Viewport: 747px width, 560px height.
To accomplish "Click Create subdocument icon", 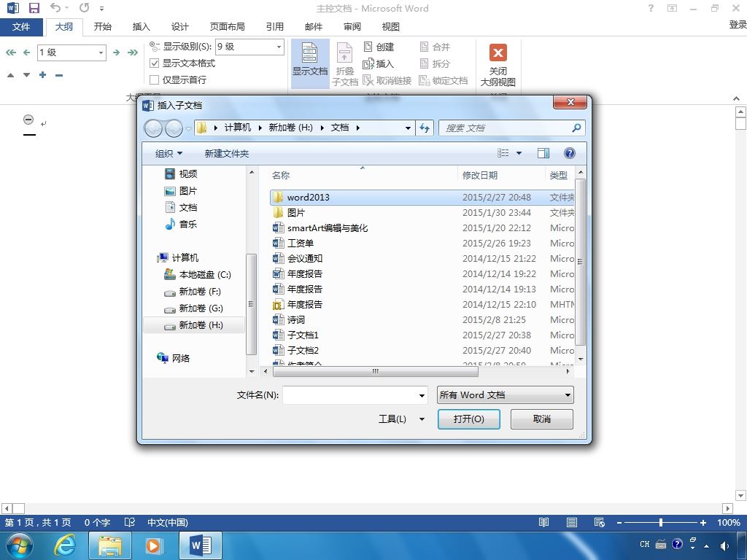I will [379, 47].
